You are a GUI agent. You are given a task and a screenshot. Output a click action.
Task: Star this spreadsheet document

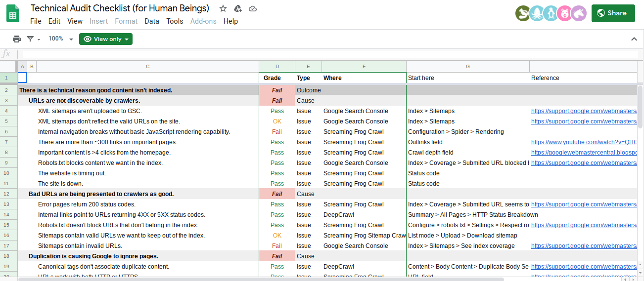pos(223,8)
